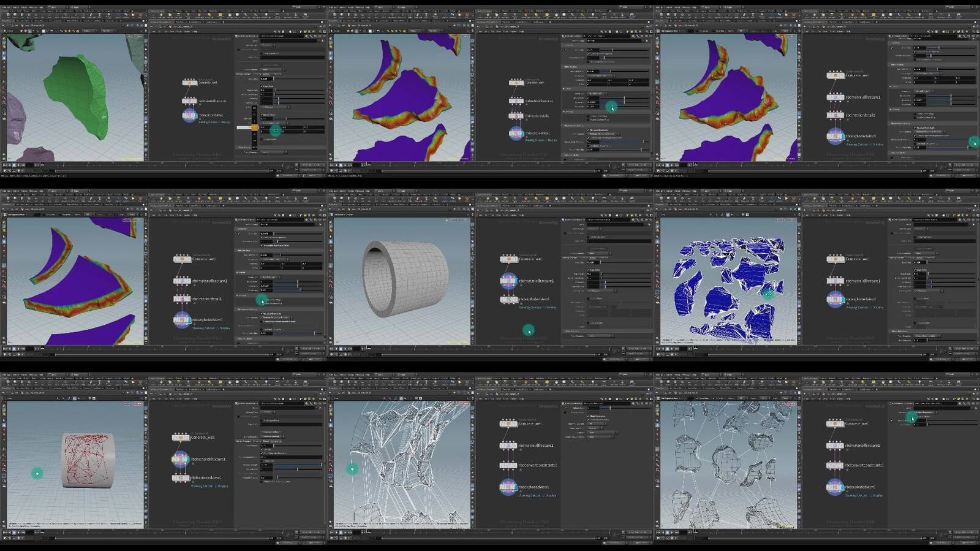Click rbdexplodedview1 node in middle-right panel
This screenshot has width=980, height=551.
[x=835, y=299]
